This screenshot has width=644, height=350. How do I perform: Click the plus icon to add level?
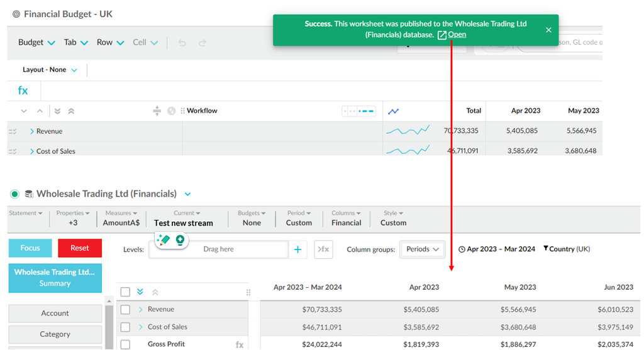(x=297, y=249)
